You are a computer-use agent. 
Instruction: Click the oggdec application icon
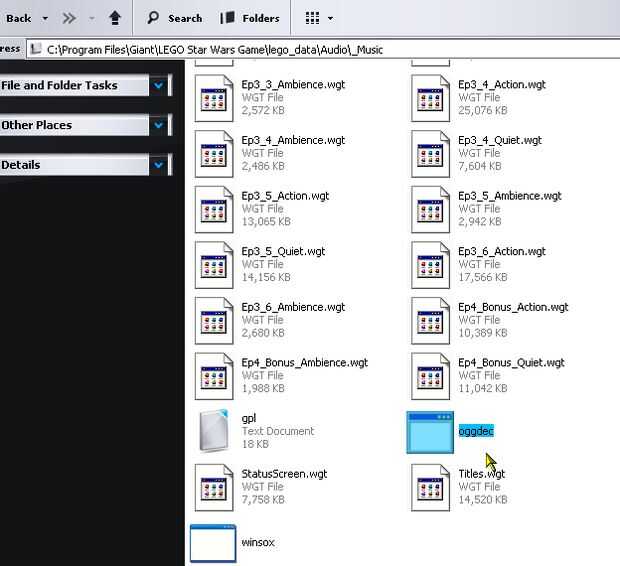[x=430, y=432]
